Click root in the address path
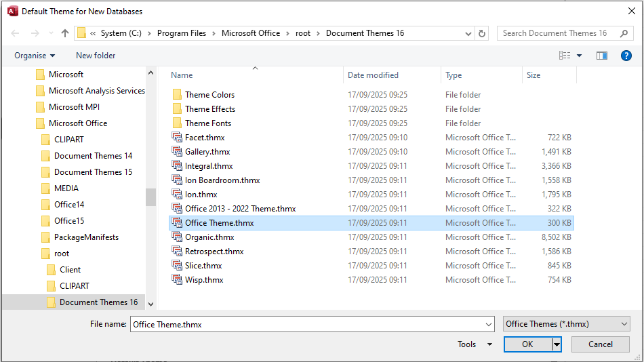This screenshot has width=644, height=362. pyautogui.click(x=303, y=33)
